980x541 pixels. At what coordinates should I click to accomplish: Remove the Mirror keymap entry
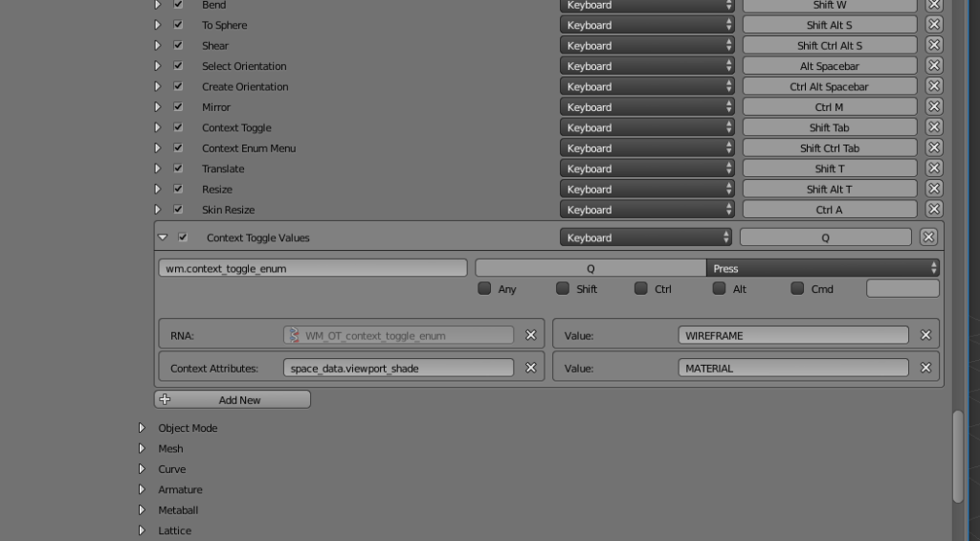coord(934,107)
